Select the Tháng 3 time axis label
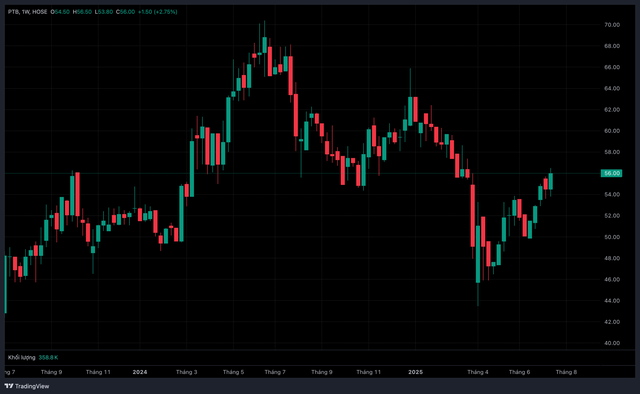 (187, 372)
